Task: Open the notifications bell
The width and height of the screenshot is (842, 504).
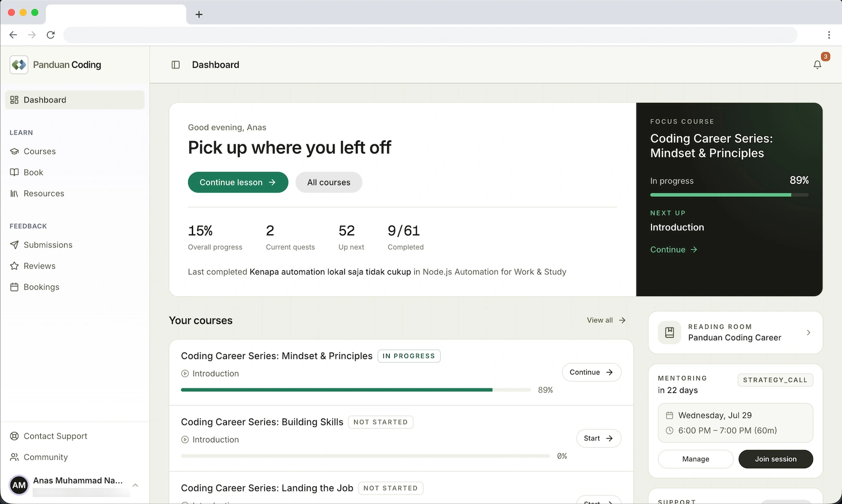Action: tap(817, 65)
